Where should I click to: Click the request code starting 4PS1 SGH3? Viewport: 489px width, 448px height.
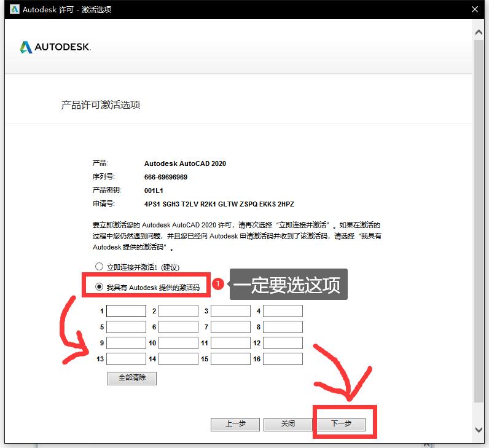coord(219,204)
